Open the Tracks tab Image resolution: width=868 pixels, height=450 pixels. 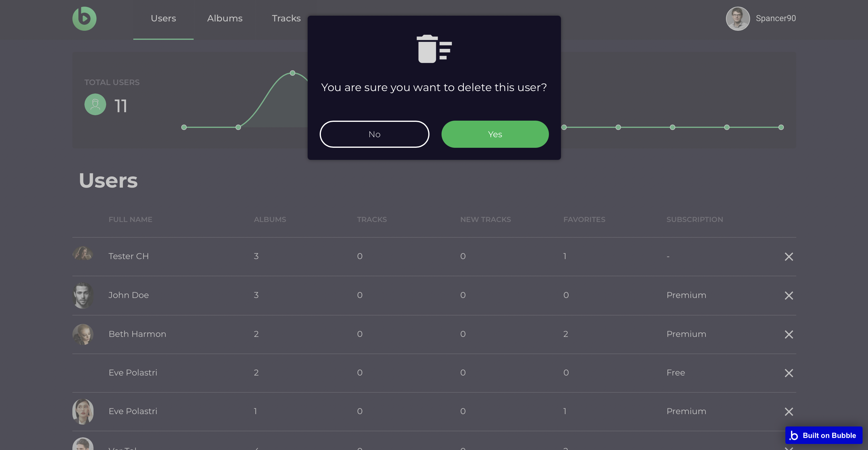point(286,18)
